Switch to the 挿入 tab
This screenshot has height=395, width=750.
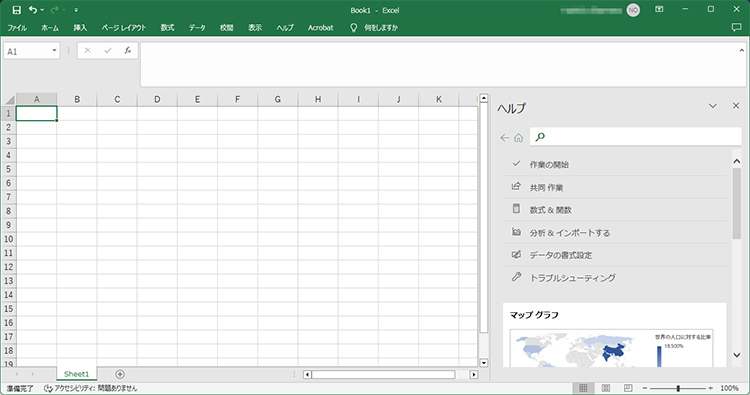click(80, 28)
